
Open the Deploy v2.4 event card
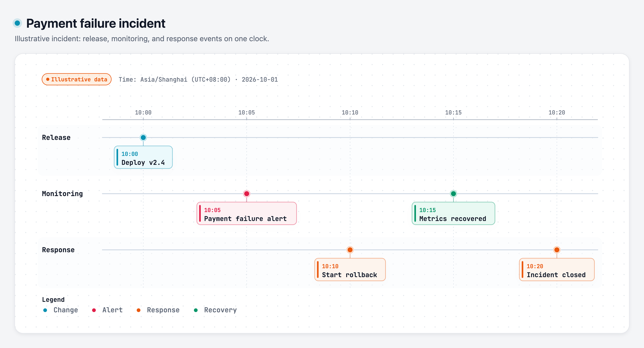pyautogui.click(x=143, y=157)
